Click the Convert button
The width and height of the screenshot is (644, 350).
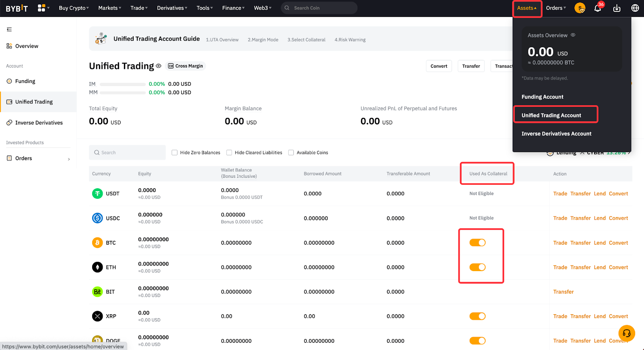click(439, 66)
